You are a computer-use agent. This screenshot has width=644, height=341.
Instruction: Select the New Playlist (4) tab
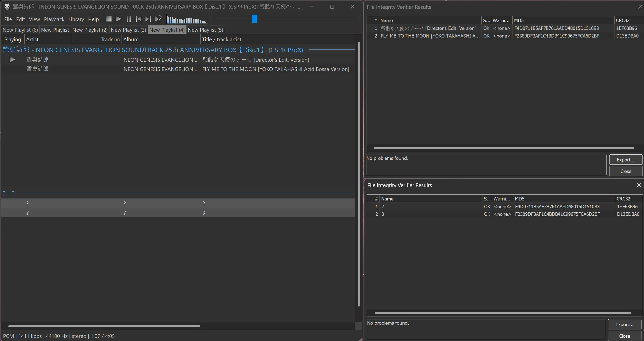pyautogui.click(x=167, y=30)
